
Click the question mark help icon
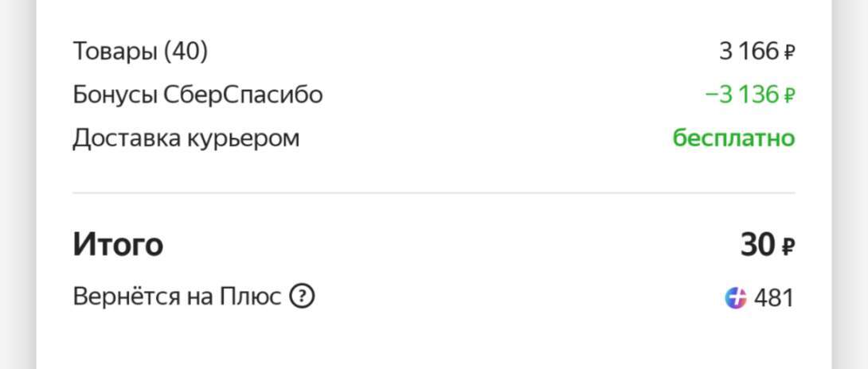click(302, 297)
